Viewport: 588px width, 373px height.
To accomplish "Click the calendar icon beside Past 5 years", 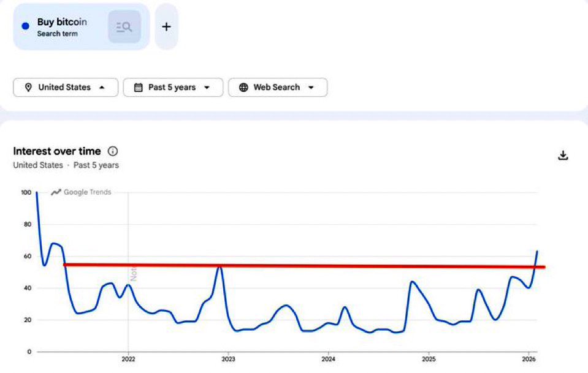I will [x=138, y=88].
